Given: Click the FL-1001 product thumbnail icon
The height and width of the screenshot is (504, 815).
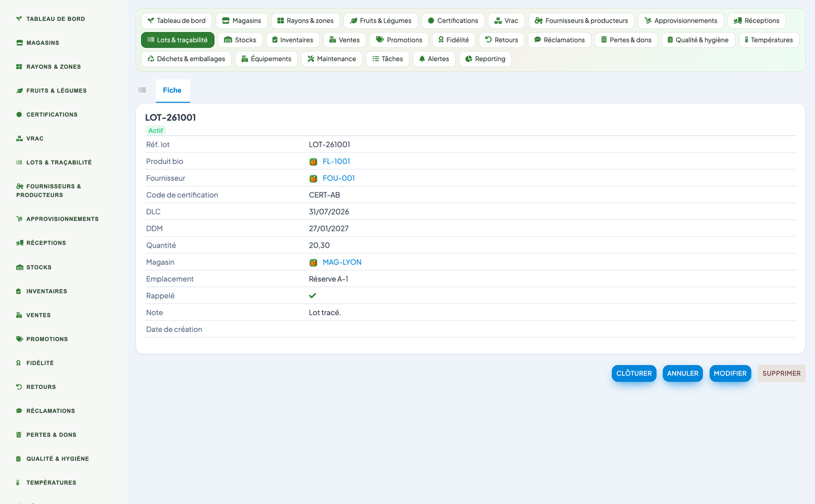Looking at the screenshot, I should (x=313, y=162).
